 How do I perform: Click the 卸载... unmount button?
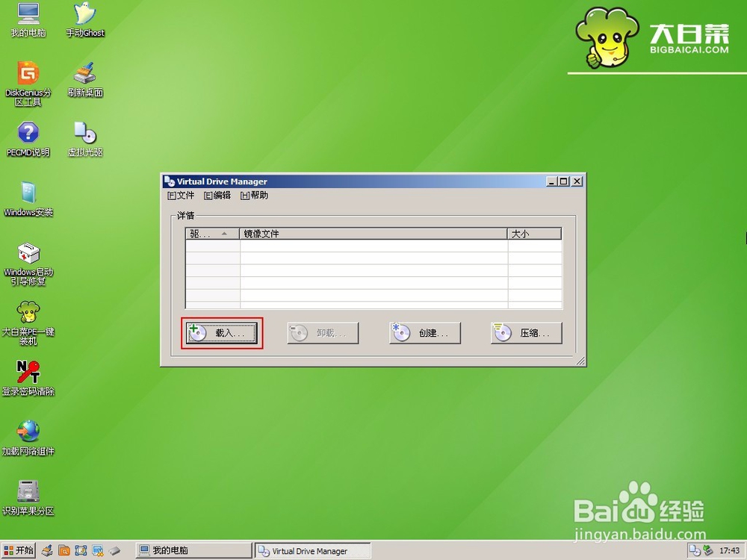pos(323,333)
